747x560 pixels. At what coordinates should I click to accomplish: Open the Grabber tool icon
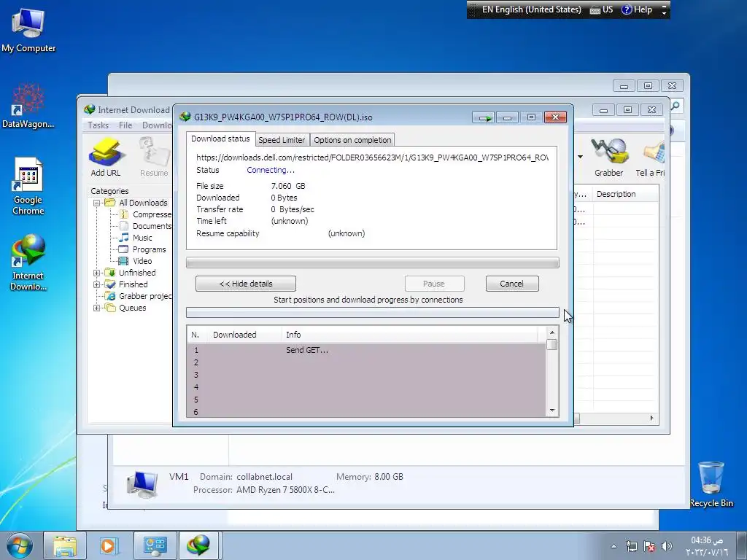(609, 157)
